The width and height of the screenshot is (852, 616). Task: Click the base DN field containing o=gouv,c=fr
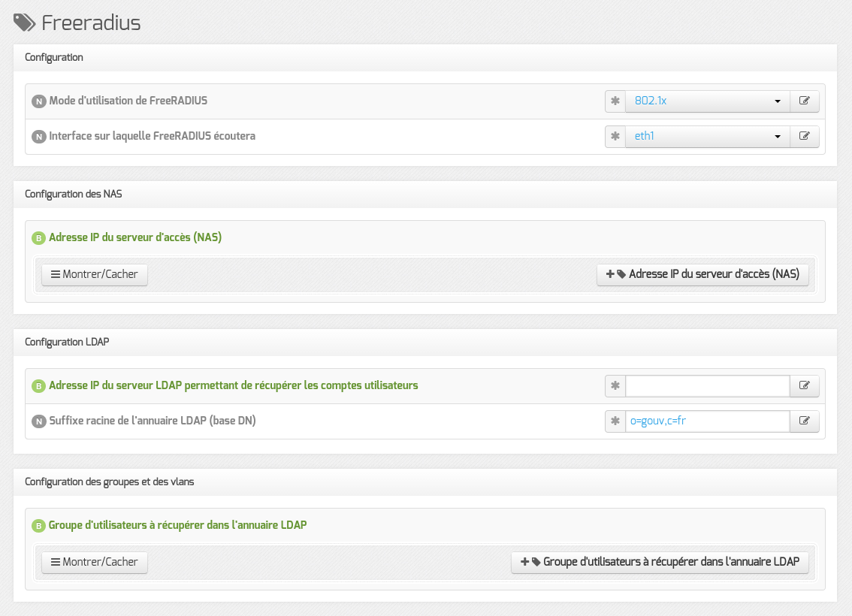click(x=708, y=421)
